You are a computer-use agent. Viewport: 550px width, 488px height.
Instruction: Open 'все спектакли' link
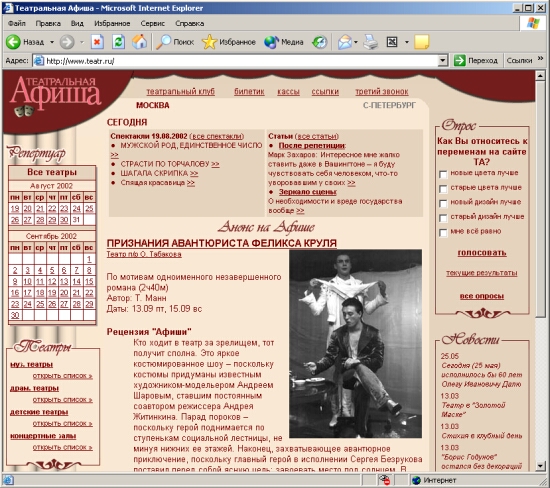(x=216, y=136)
